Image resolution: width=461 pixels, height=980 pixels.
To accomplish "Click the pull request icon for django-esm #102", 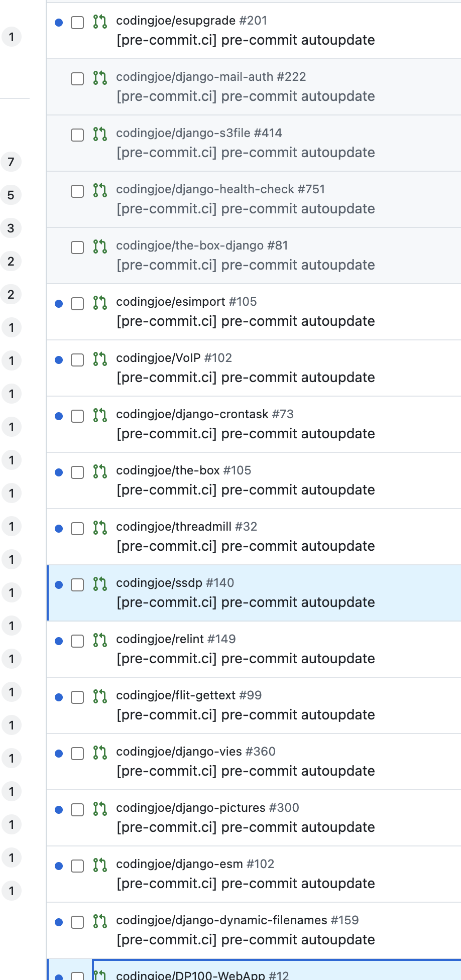I will coord(100,865).
